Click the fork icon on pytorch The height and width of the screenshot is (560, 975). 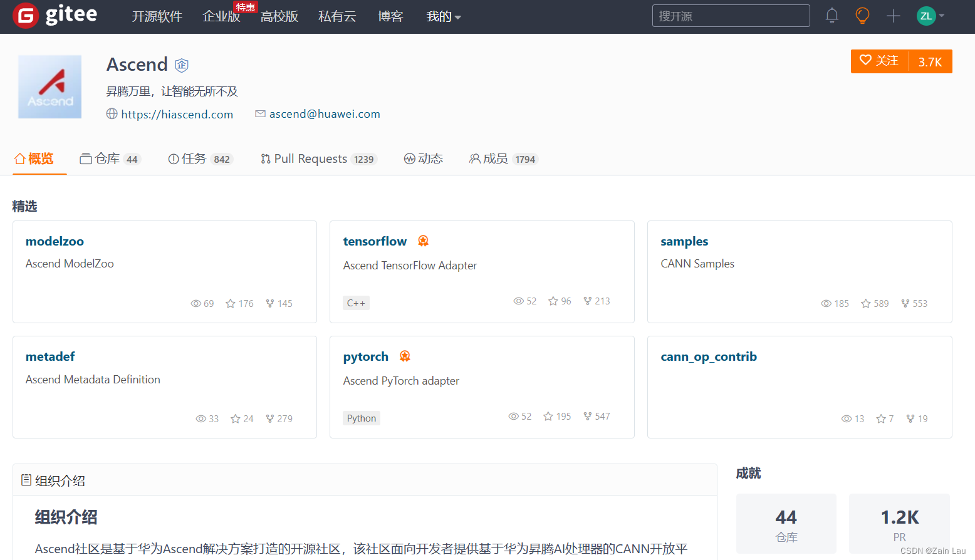click(588, 417)
